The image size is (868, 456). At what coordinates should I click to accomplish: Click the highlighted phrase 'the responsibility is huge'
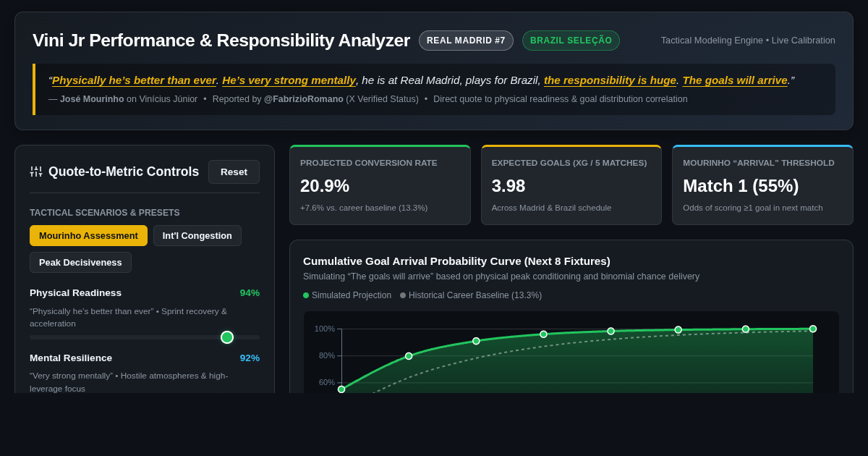tap(610, 80)
